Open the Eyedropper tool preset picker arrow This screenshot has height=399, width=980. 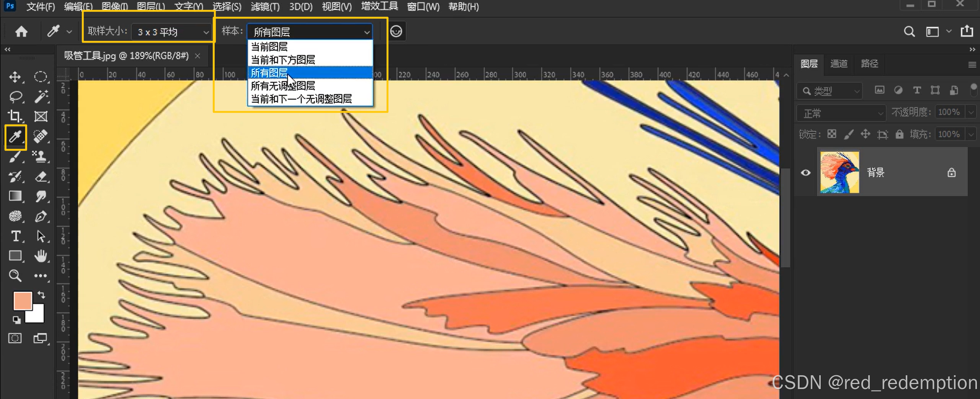(x=69, y=32)
